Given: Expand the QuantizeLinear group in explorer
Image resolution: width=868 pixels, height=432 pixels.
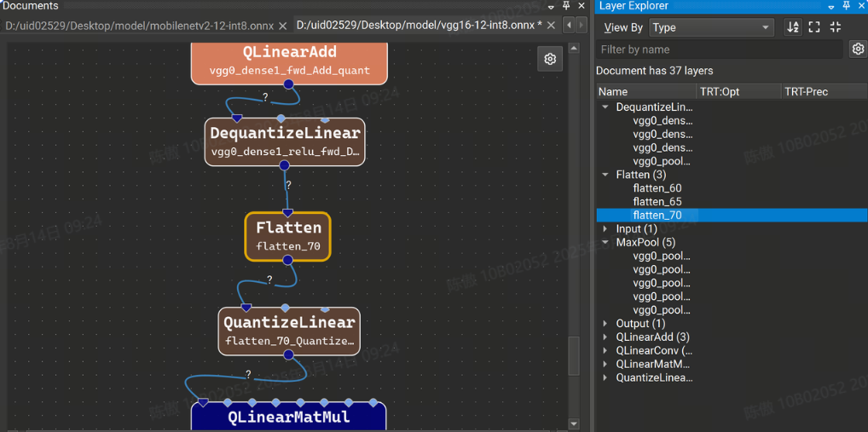Looking at the screenshot, I should (605, 377).
